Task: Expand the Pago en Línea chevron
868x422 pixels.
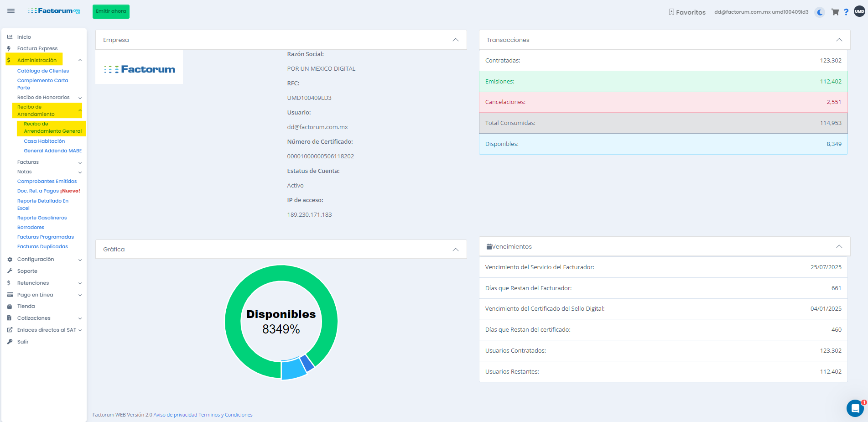Action: coord(80,295)
